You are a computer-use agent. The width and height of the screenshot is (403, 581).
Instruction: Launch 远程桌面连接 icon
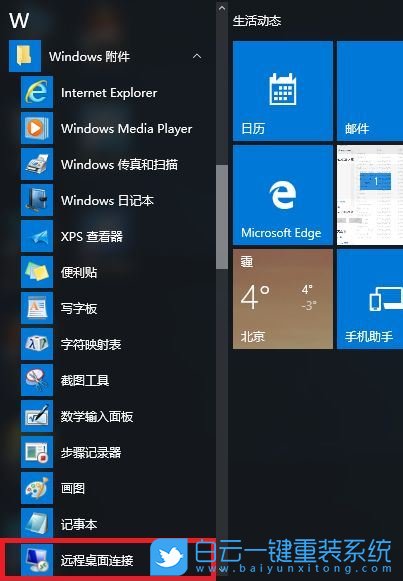pyautogui.click(x=37, y=560)
